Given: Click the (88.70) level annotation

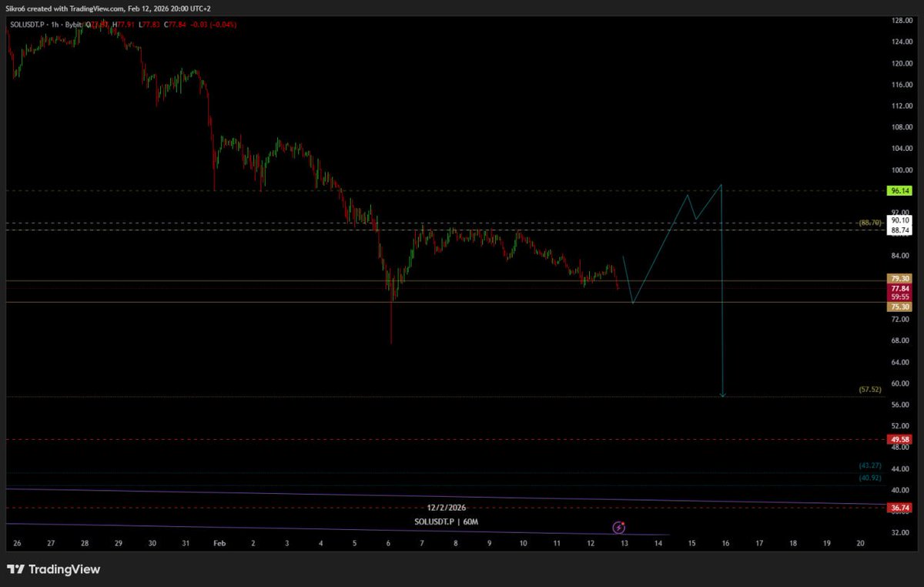Looking at the screenshot, I should 869,223.
